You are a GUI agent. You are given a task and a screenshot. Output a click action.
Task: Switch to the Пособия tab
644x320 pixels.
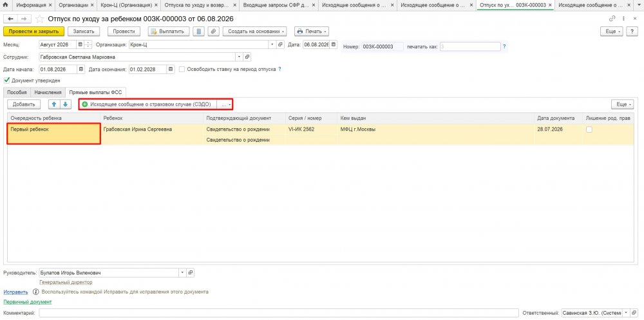point(17,93)
